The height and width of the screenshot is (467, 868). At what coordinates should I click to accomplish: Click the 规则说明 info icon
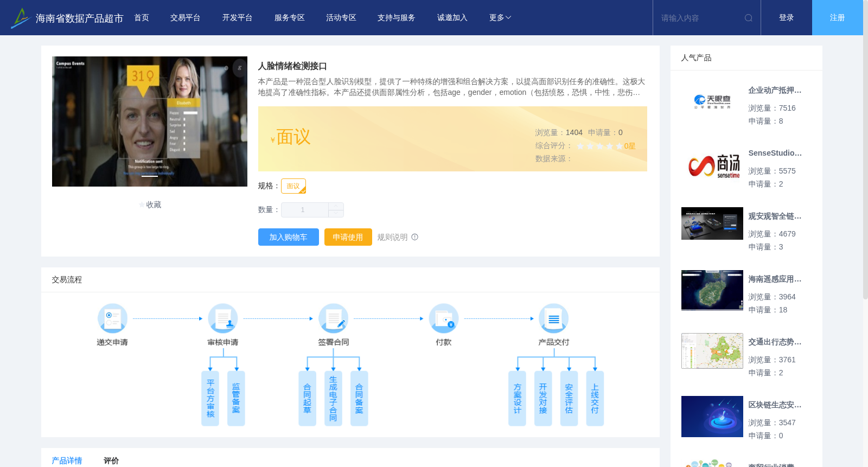click(x=415, y=237)
